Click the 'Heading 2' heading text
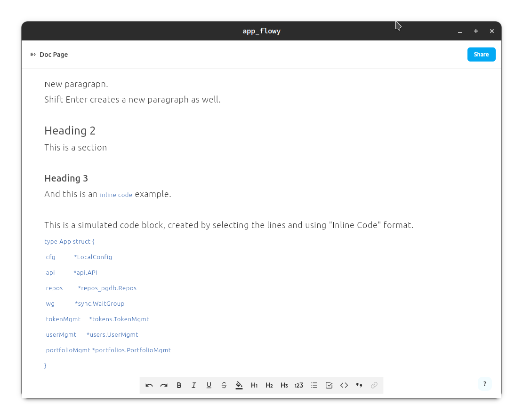Image resolution: width=523 pixels, height=420 pixels. (70, 131)
